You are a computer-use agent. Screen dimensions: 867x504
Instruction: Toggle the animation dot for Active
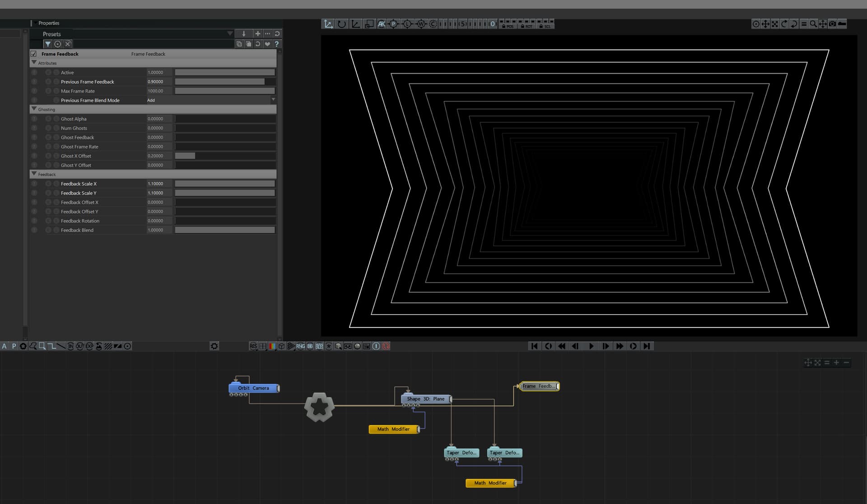click(x=48, y=72)
